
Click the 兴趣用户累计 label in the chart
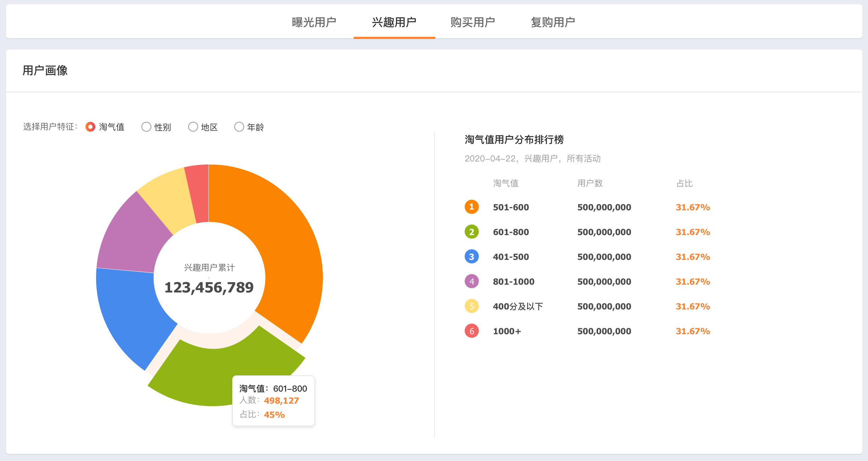pos(209,267)
